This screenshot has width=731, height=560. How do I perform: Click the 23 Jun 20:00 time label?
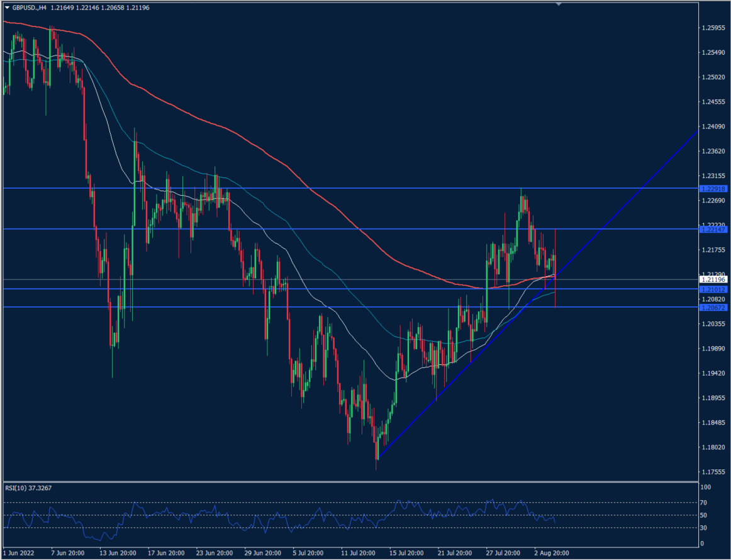tap(215, 553)
